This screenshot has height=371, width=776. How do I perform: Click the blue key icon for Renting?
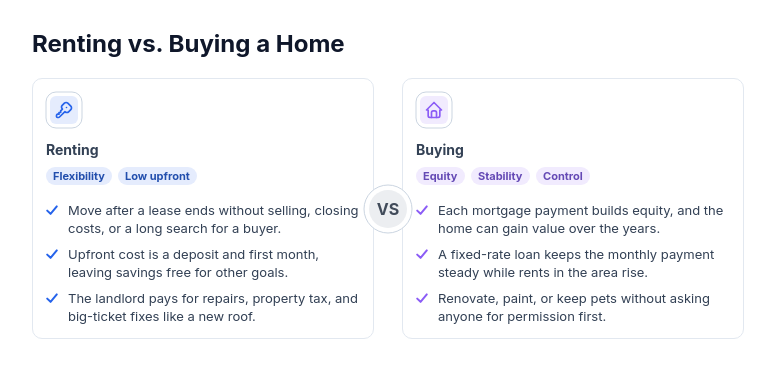64,110
